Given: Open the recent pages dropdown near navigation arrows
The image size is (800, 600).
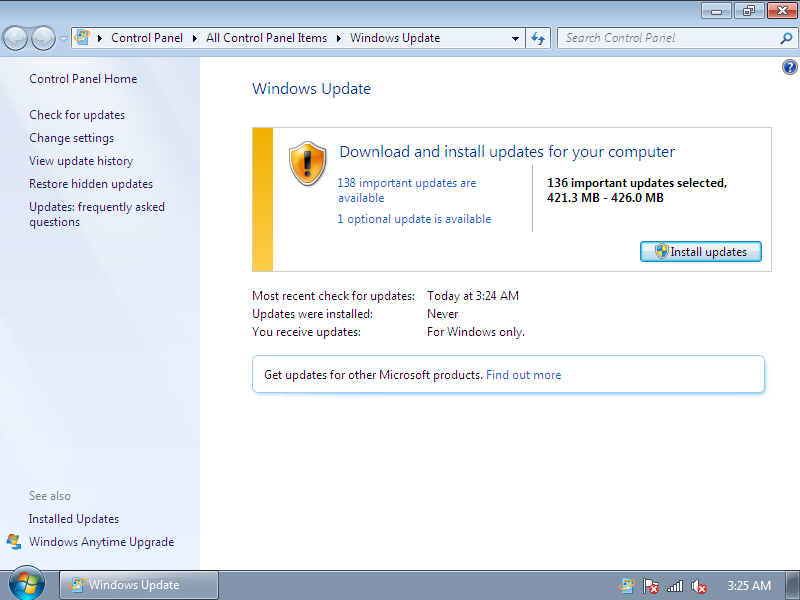Looking at the screenshot, I should tap(64, 39).
